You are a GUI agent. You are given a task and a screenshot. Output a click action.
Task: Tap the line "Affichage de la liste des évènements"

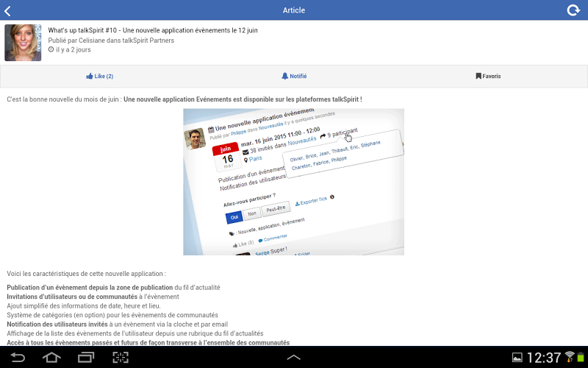coord(135,333)
